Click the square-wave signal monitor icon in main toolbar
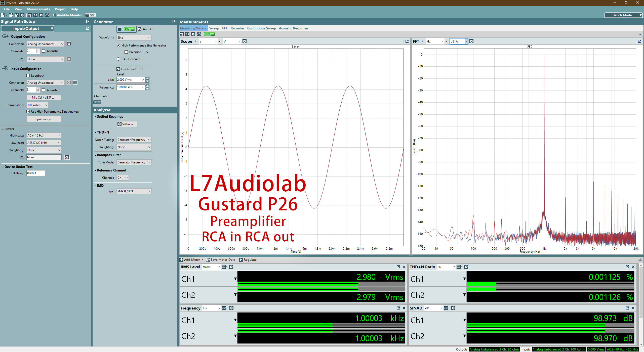The width and height of the screenshot is (644, 352). tap(35, 15)
